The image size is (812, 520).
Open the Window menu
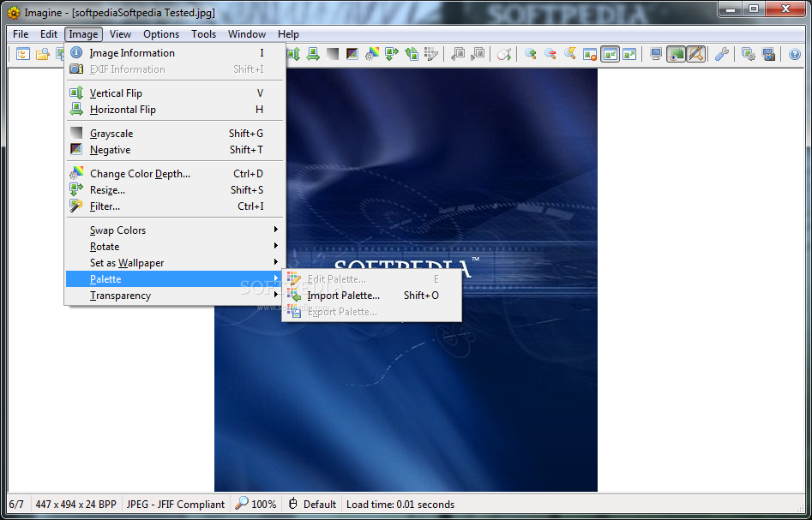tap(247, 34)
